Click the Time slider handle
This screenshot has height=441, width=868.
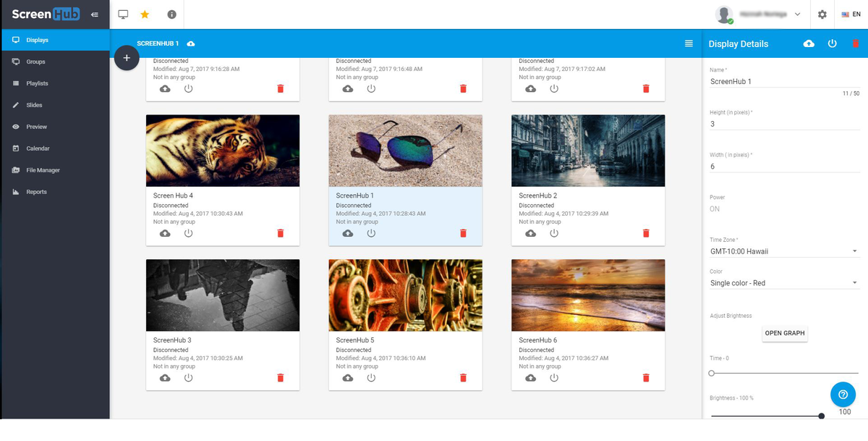tap(712, 374)
